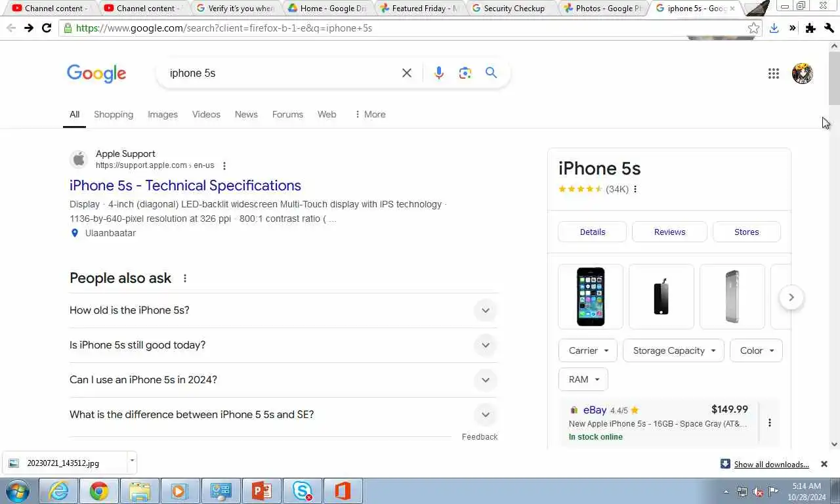Expand difference between iPhone 5 5s and SE
Viewport: 840px width, 504px height.
(x=283, y=415)
